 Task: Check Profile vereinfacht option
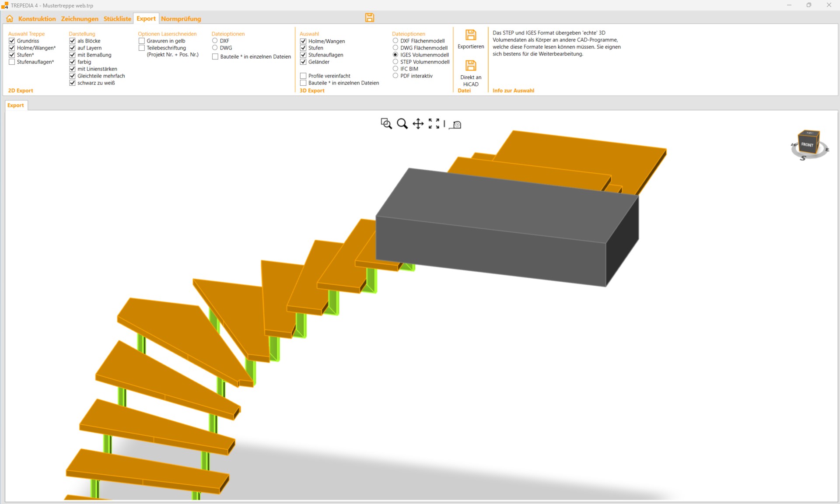(x=303, y=76)
